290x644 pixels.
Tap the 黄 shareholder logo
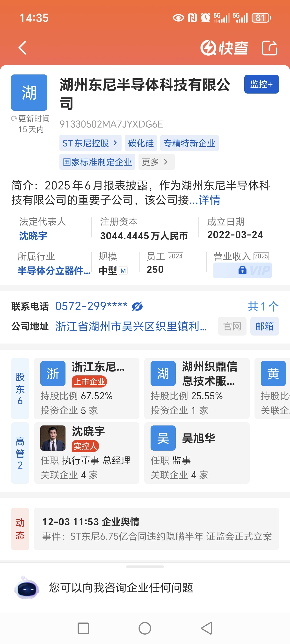pos(273,373)
